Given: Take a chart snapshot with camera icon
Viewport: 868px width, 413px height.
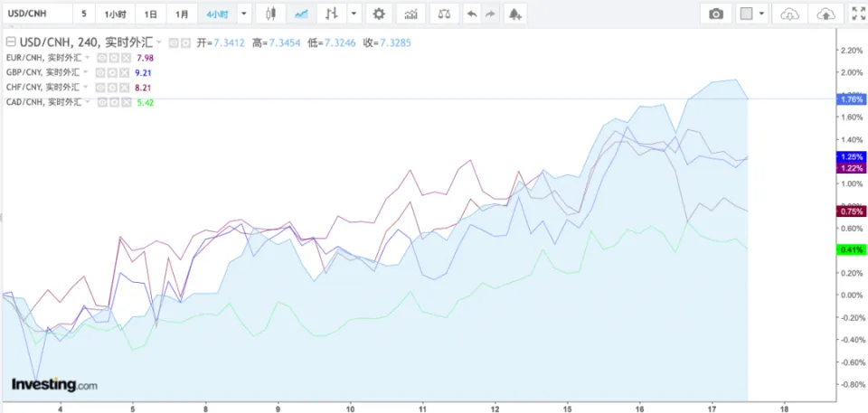Looking at the screenshot, I should point(716,14).
